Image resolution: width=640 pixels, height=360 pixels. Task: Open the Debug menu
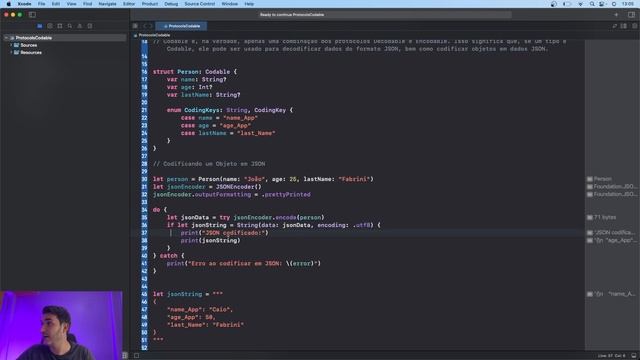pyautogui.click(x=171, y=4)
